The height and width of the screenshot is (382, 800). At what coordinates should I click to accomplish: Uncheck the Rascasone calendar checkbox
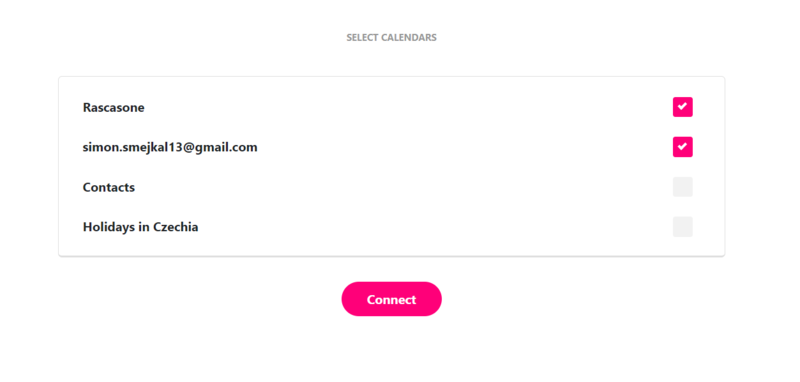pyautogui.click(x=683, y=107)
